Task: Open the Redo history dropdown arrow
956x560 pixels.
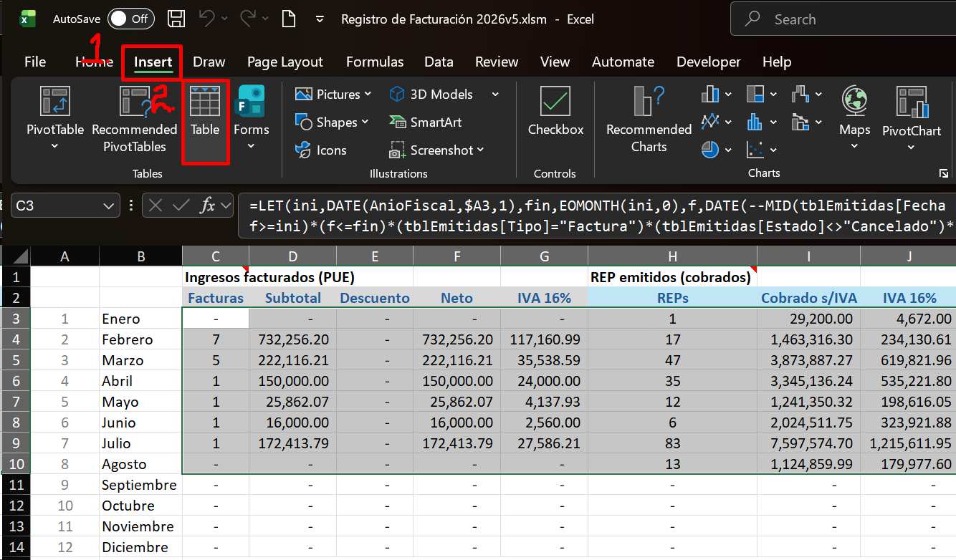Action: (x=266, y=19)
